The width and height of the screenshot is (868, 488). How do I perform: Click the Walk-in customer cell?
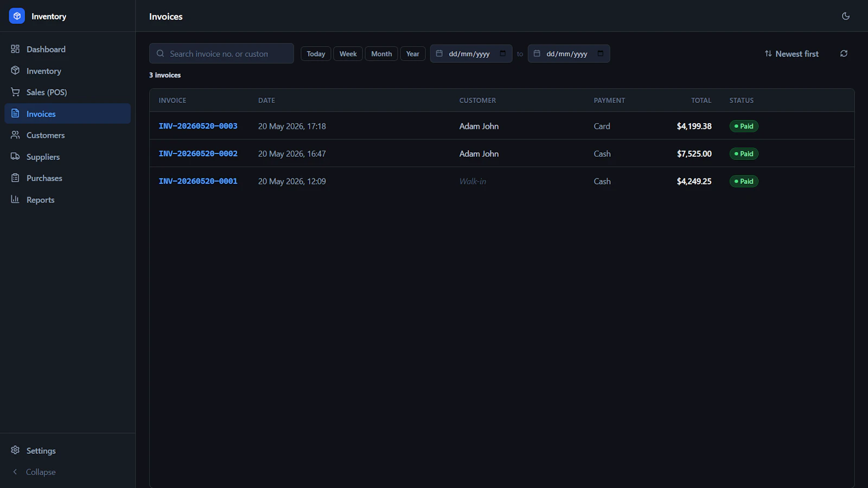(x=473, y=181)
